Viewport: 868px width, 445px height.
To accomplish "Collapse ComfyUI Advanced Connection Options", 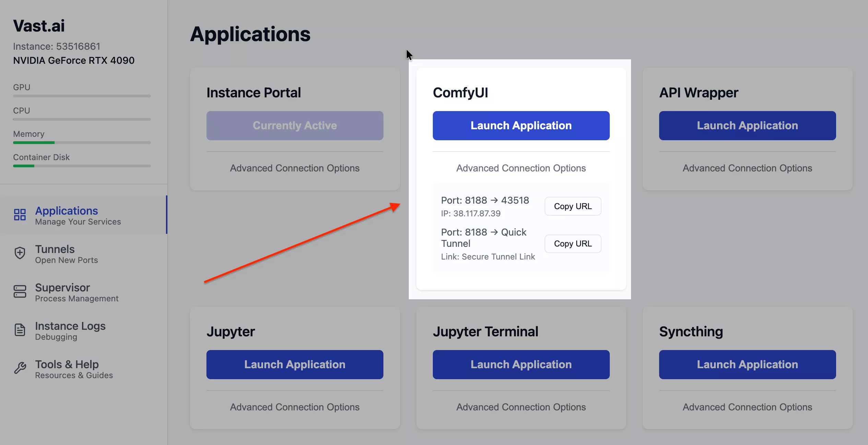I will [521, 168].
